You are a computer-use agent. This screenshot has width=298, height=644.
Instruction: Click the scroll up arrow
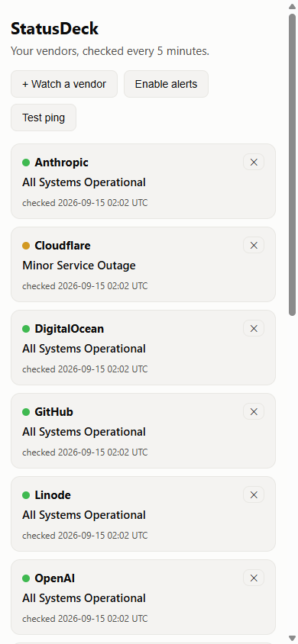point(292,6)
